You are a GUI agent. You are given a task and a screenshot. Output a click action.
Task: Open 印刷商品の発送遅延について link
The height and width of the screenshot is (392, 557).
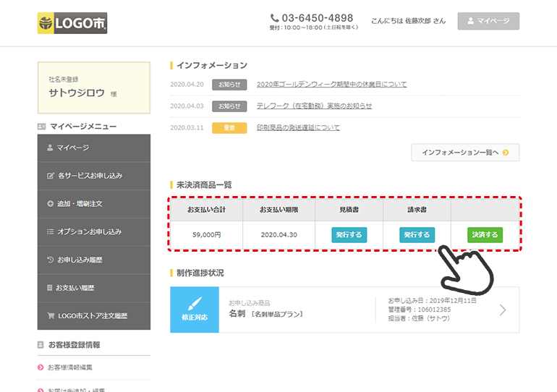coord(298,128)
